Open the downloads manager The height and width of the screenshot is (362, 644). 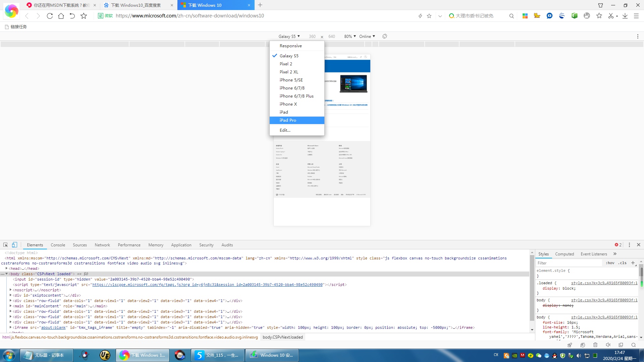625,16
